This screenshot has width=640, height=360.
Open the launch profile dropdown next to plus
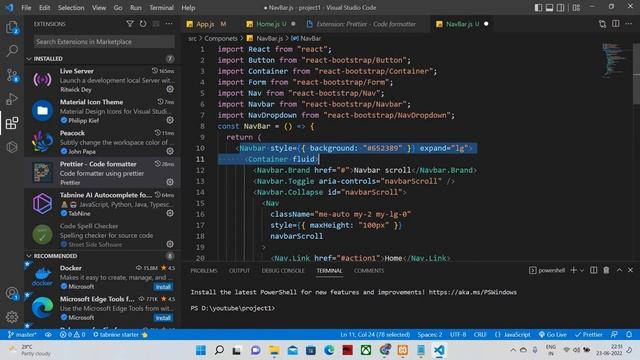(x=582, y=270)
